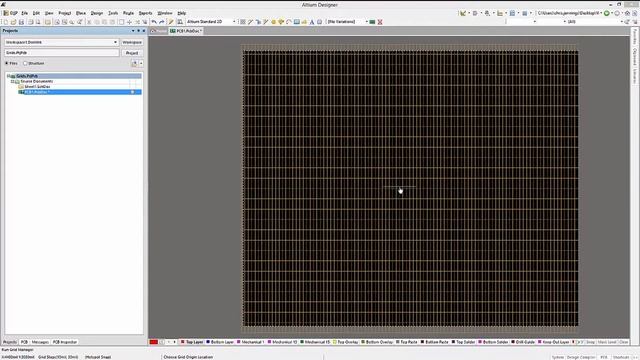The width and height of the screenshot is (640, 360).
Task: Switch to the Bottom Layer tab
Action: 220,342
